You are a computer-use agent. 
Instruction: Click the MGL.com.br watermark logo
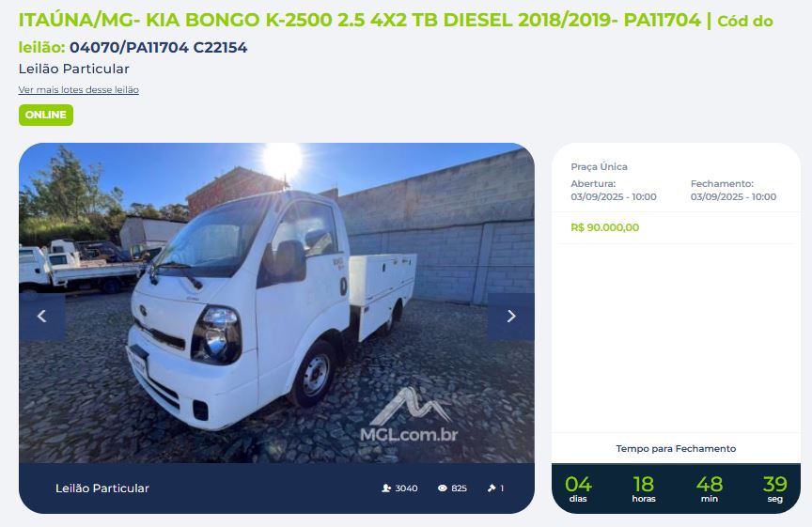tap(409, 416)
